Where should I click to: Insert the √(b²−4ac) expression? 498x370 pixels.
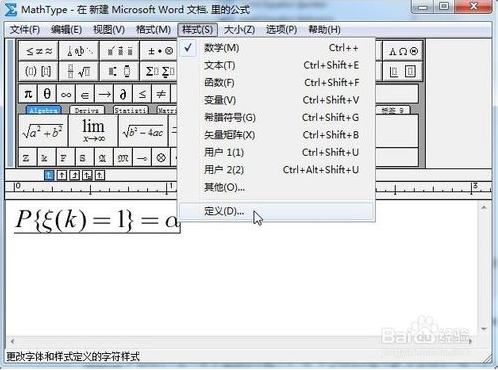(143, 131)
